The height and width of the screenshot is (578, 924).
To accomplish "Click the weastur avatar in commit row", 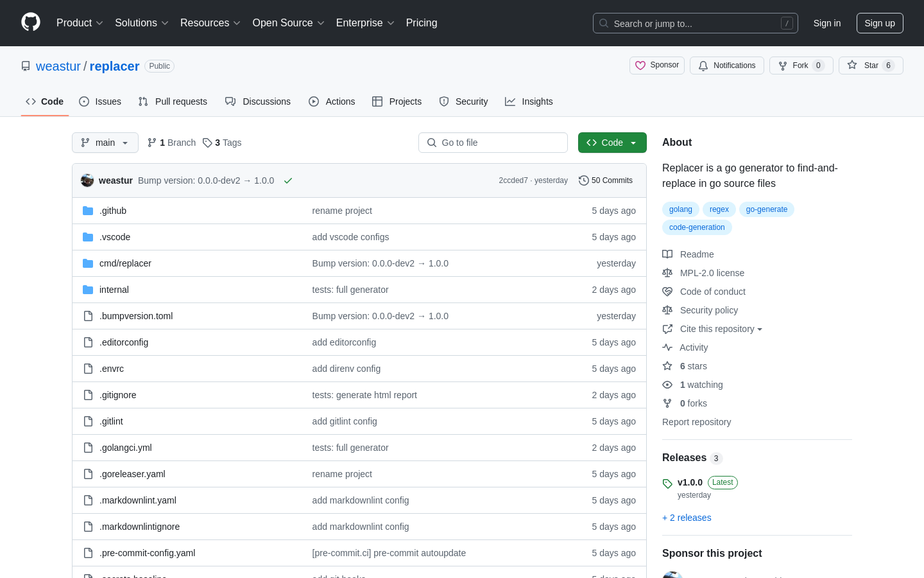I will coord(87,180).
